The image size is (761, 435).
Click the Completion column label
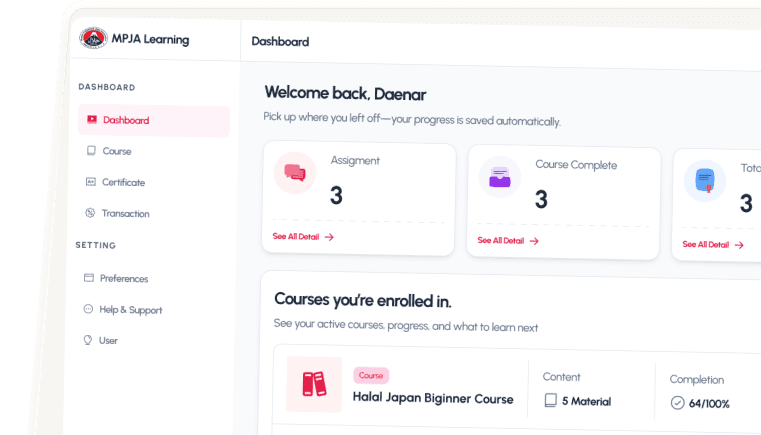click(x=696, y=380)
